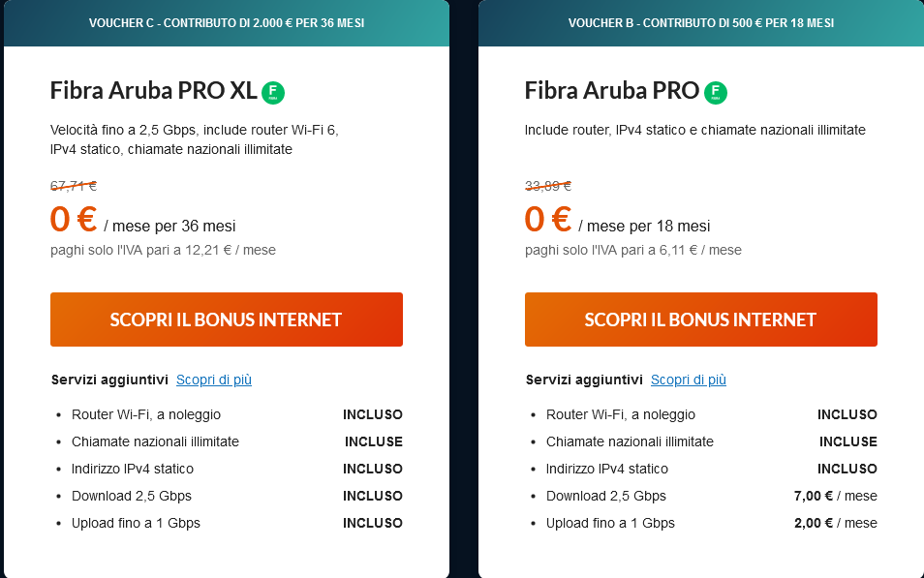The image size is (924, 578).
Task: Open Scopri di più link in Fibra PRO card
Action: click(689, 380)
